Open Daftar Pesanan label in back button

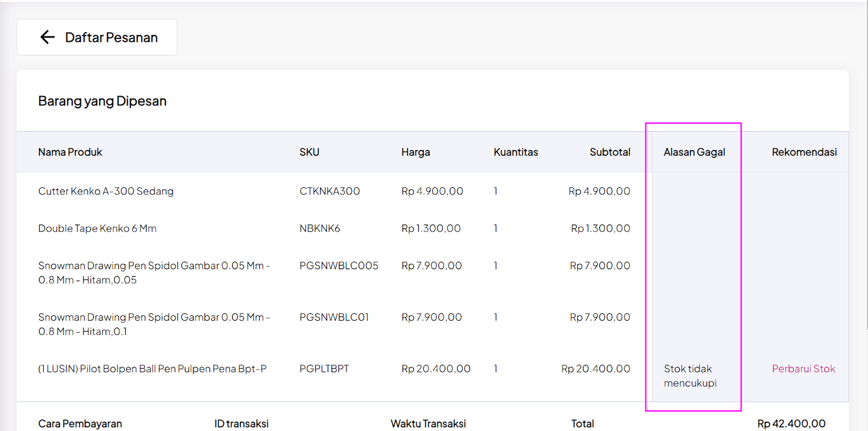point(111,37)
